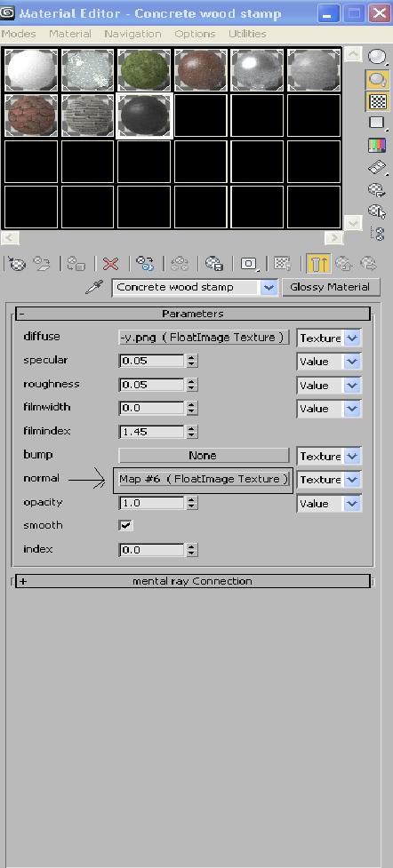Expand the mental ray Connection rollout
Viewport: 393px width, 868px height.
pyautogui.click(x=193, y=581)
